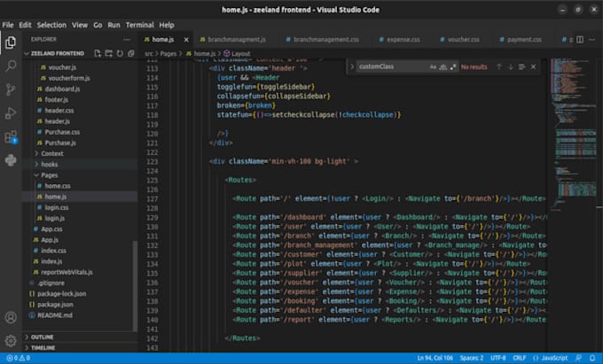Open notifications bell in status bar
The height and width of the screenshot is (364, 603).
click(x=592, y=358)
